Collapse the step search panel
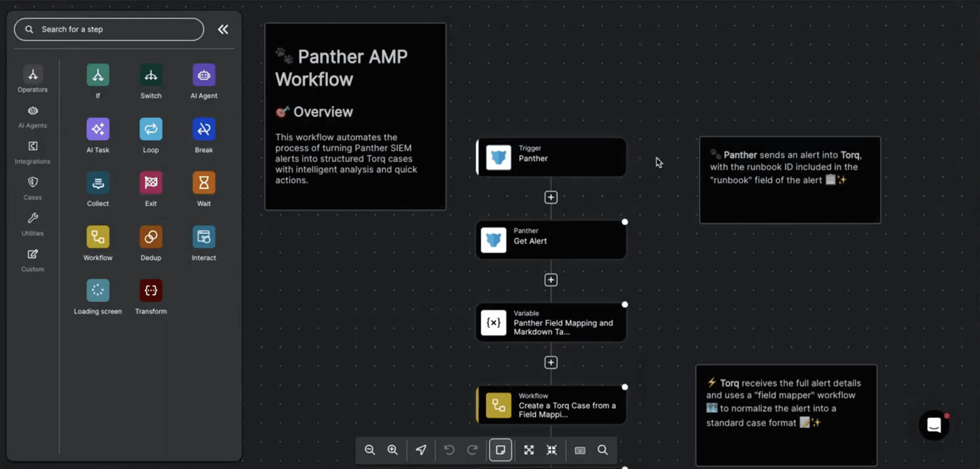This screenshot has height=469, width=980. (223, 29)
